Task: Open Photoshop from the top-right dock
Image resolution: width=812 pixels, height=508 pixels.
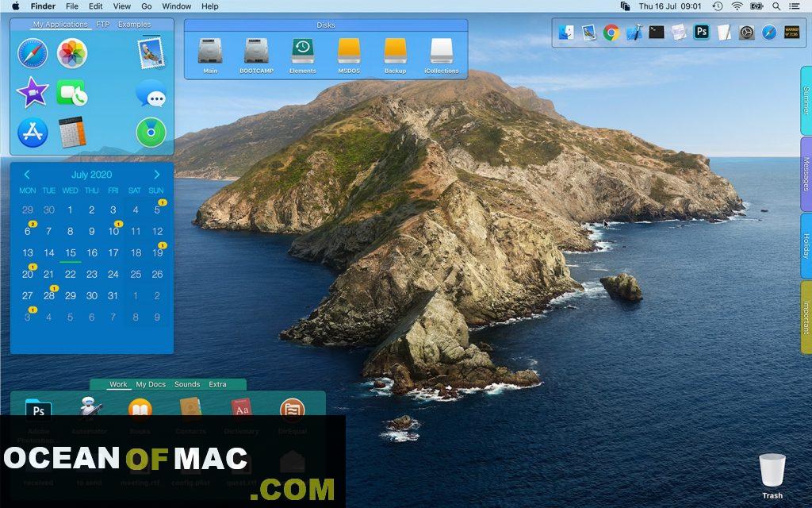Action: coord(701,32)
